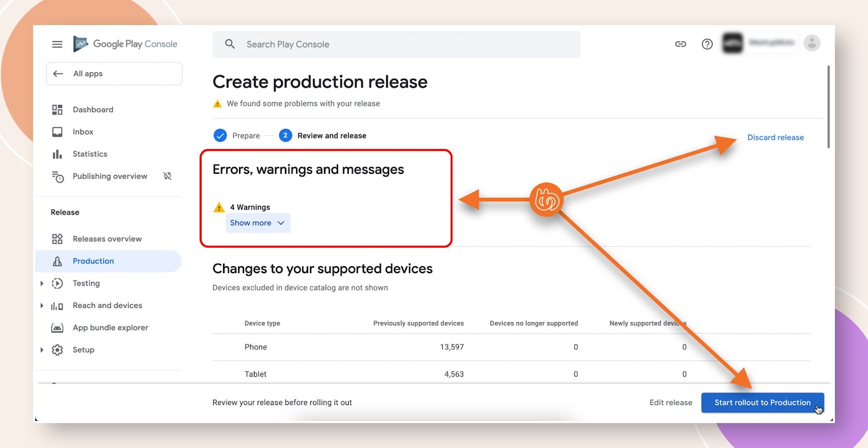
Task: Click Edit release button
Action: (x=671, y=403)
